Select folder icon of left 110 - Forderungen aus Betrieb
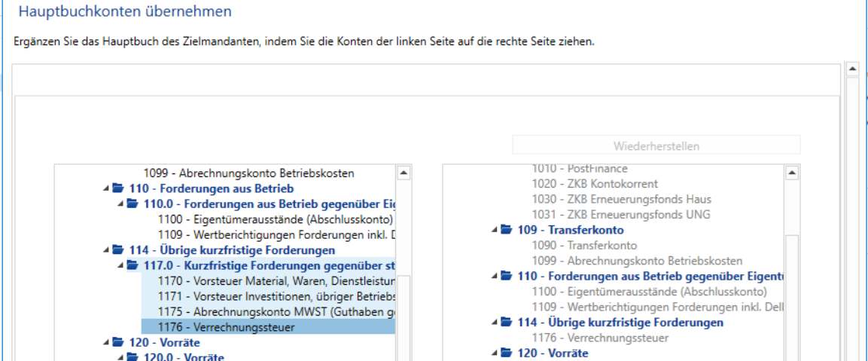 point(118,188)
